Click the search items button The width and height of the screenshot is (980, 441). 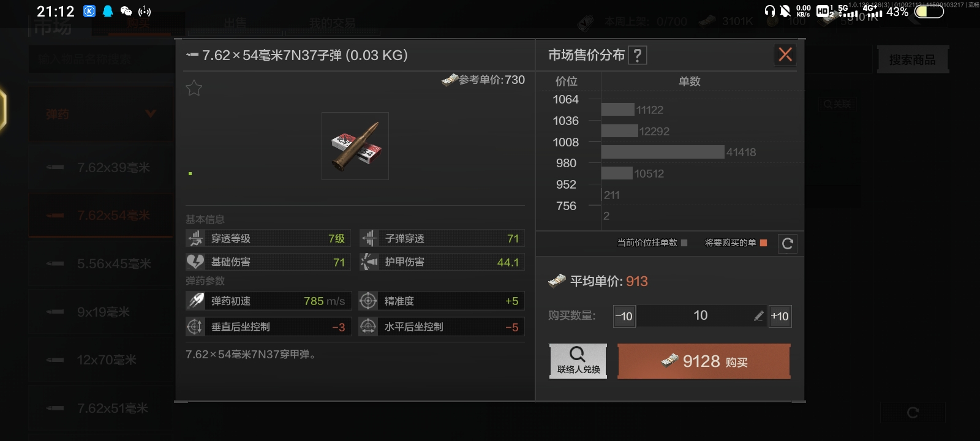pos(913,60)
